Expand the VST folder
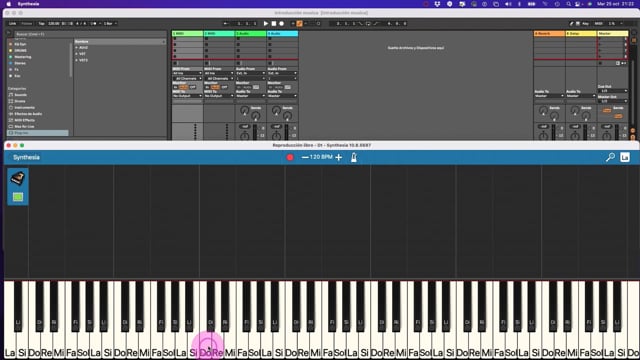Screen dimensions: 640x360 [x=76, y=54]
